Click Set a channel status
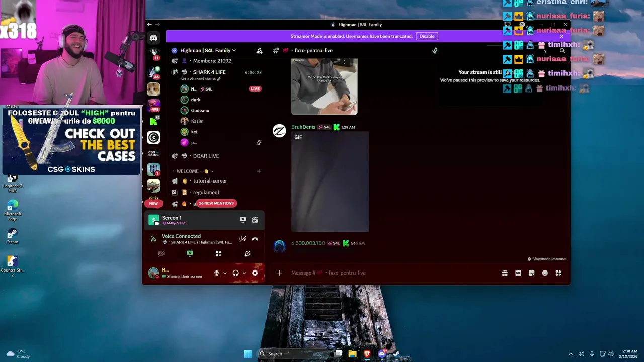Screen dimensions: 644x362 200,79
